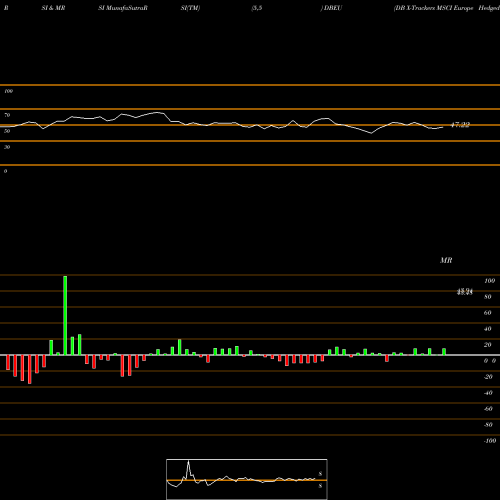Screen dimensions: 500x500
Task: Click the '(5,5' parameter text
Action: 257,8
